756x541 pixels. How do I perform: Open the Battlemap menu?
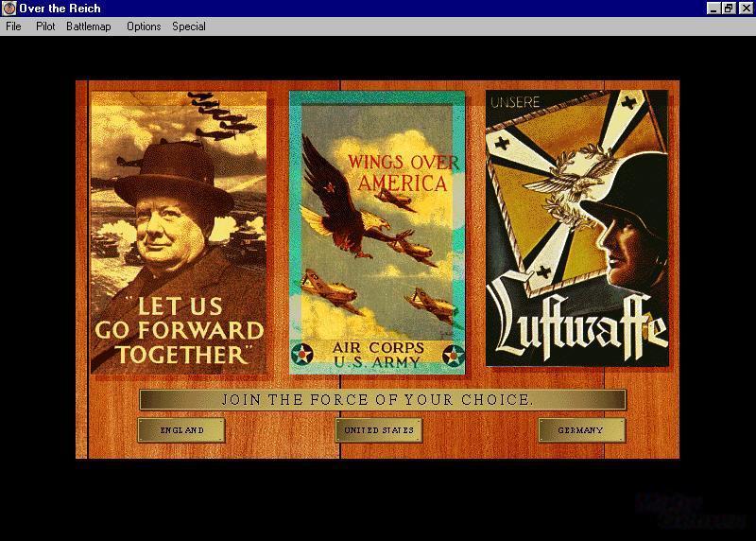[89, 26]
